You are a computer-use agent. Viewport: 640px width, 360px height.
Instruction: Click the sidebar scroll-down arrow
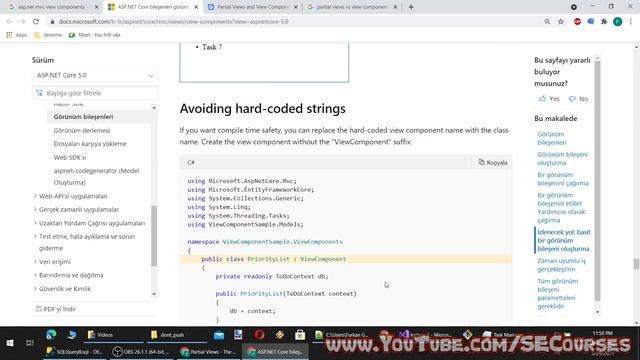coord(154,294)
